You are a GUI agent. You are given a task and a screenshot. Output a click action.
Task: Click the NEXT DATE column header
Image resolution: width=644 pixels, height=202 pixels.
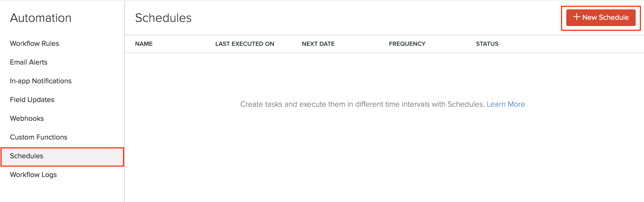coord(318,44)
